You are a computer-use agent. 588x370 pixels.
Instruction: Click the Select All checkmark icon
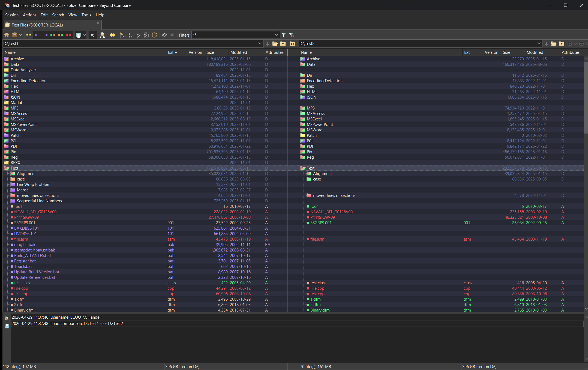point(138,35)
